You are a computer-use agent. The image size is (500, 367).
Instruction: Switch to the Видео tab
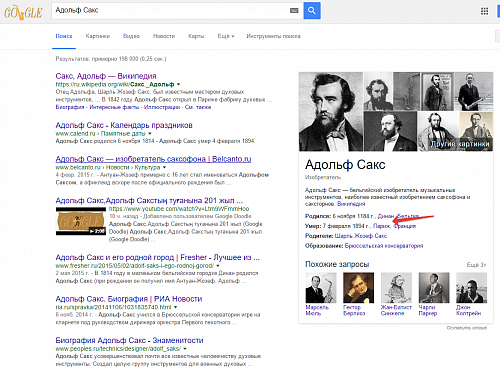131,36
